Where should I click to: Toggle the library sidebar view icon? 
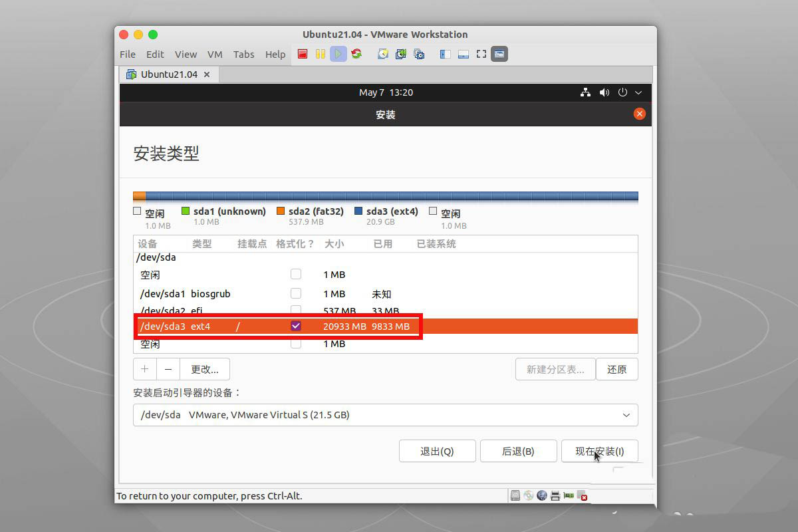point(446,54)
